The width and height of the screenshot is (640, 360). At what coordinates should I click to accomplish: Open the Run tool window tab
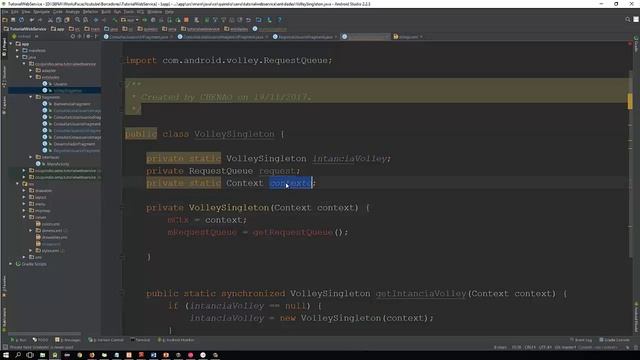[19, 340]
